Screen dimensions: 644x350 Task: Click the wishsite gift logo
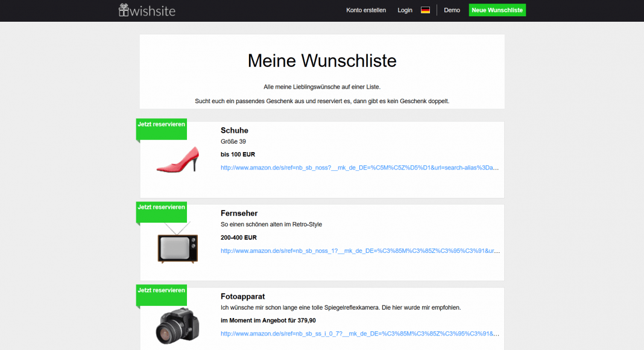(147, 10)
